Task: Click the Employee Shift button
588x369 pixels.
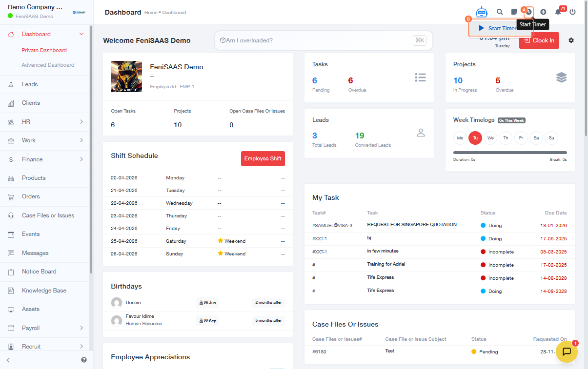Action: 263,158
